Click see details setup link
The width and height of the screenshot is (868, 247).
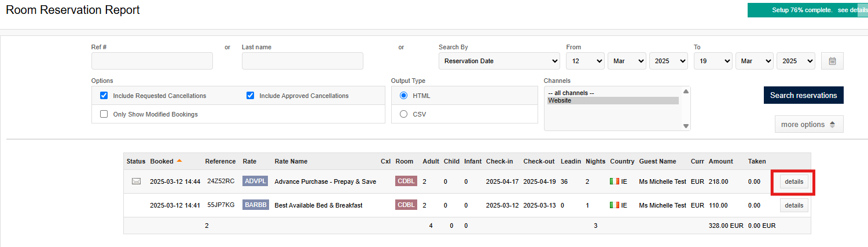pos(852,10)
